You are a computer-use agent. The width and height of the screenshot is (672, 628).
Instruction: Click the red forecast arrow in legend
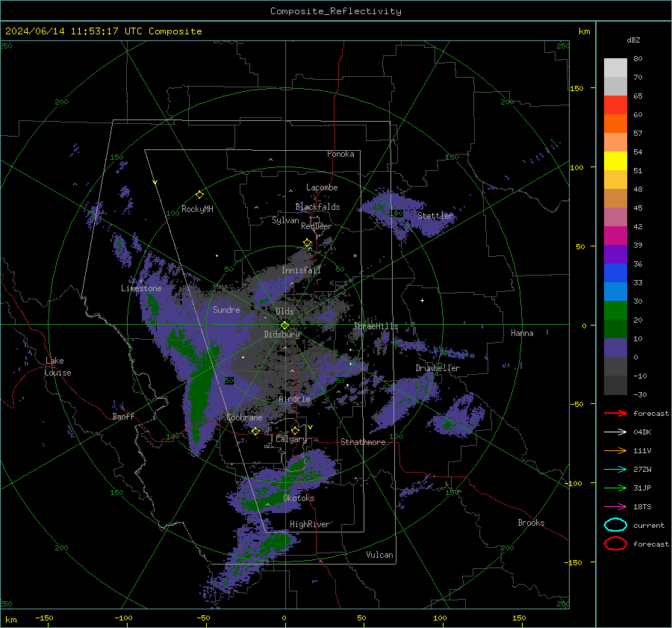(x=615, y=413)
